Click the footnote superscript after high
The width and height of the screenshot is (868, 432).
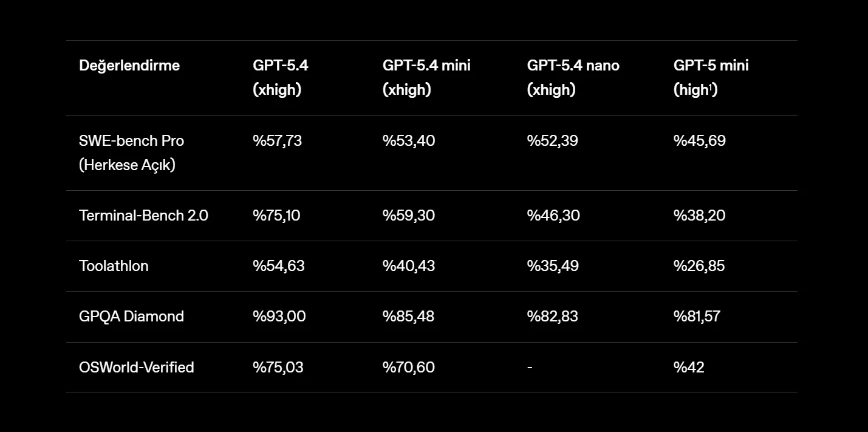click(x=710, y=86)
